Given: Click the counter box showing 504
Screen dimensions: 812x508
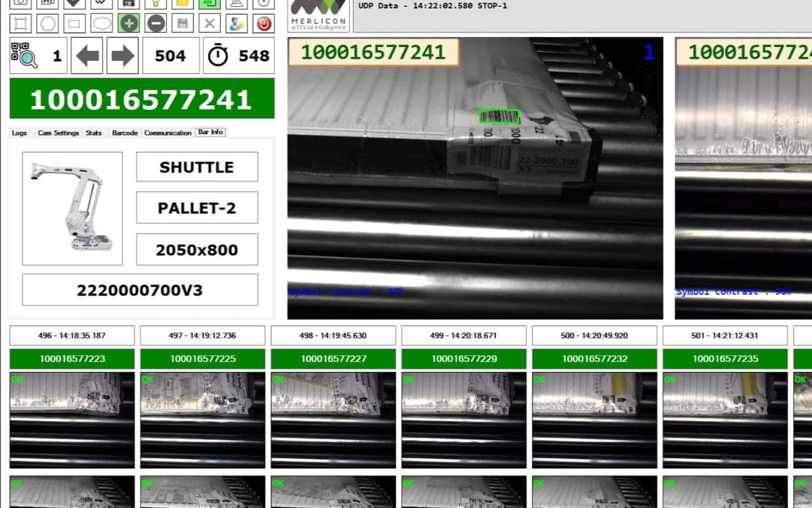Looking at the screenshot, I should [171, 56].
